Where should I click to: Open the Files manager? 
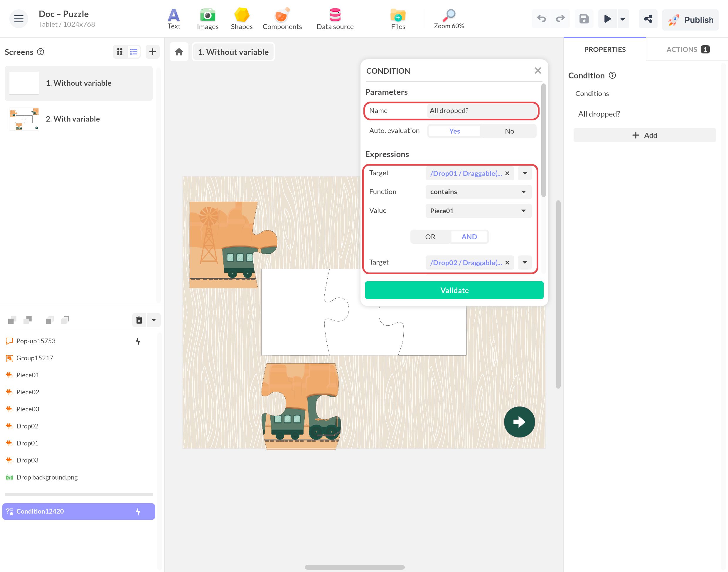[398, 19]
